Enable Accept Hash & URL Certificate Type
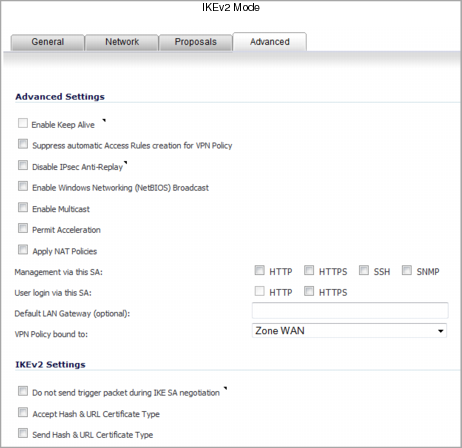Viewport: 462px width, 448px height. tap(23, 412)
